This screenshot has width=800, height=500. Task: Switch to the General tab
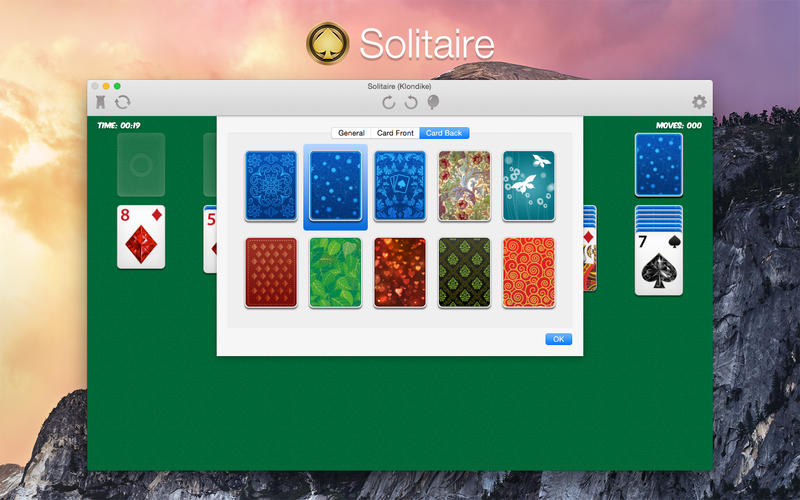click(351, 133)
